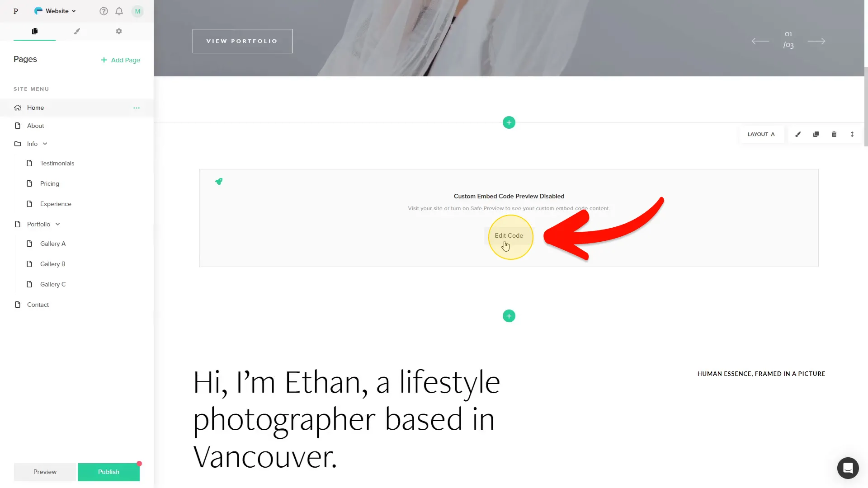The width and height of the screenshot is (868, 488).
Task: Open the live chat bubble icon
Action: (x=848, y=468)
